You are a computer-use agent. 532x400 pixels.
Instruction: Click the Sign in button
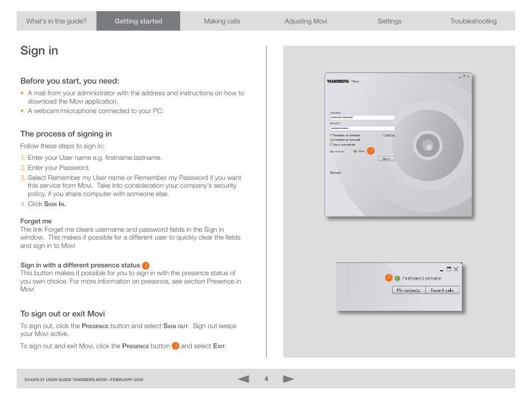[386, 159]
